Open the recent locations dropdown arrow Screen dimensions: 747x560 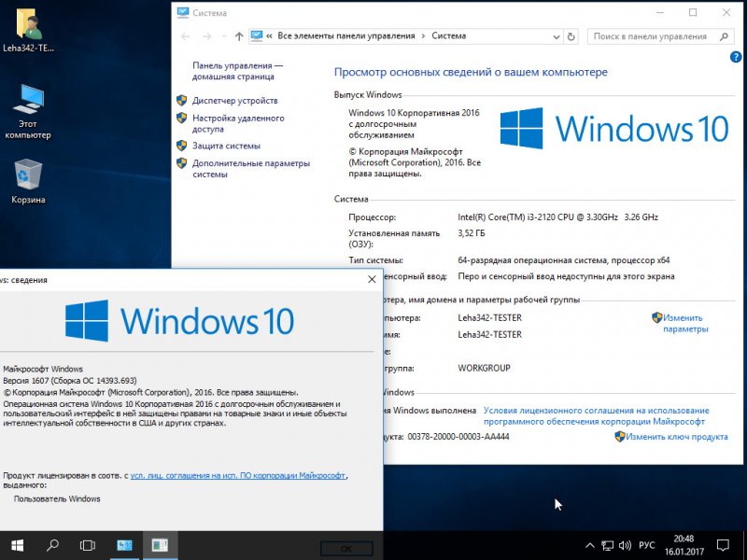click(x=224, y=36)
